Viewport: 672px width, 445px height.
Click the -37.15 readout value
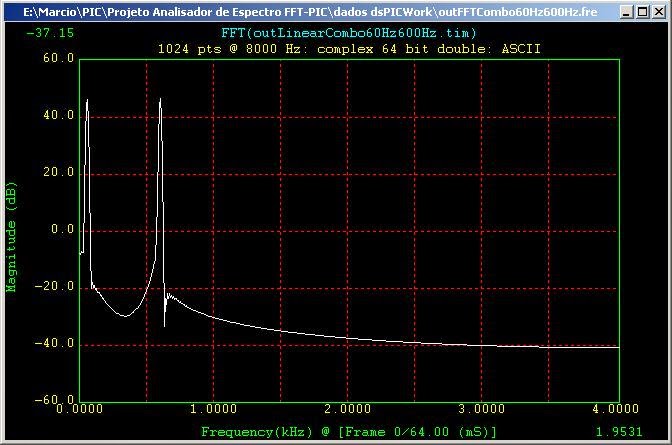50,33
